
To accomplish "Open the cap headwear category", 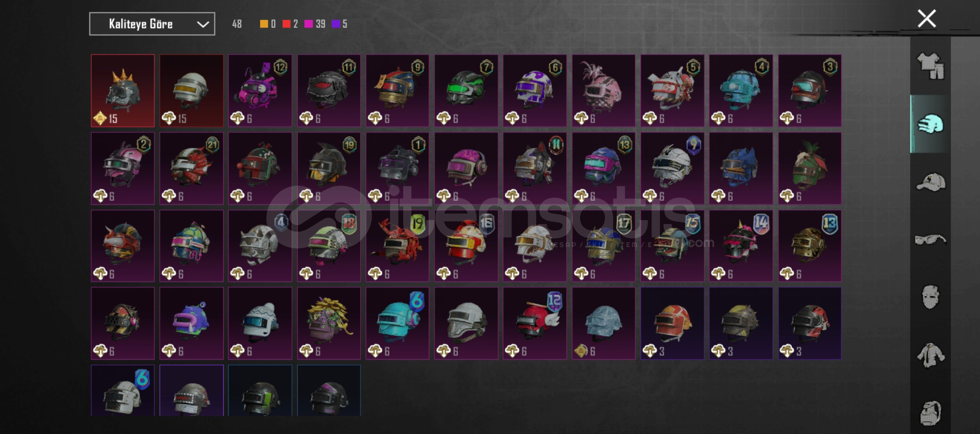I will [x=930, y=182].
